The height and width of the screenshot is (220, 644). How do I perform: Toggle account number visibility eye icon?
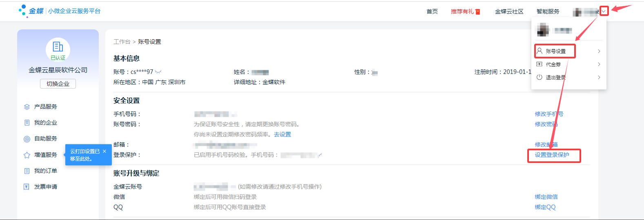(x=158, y=72)
